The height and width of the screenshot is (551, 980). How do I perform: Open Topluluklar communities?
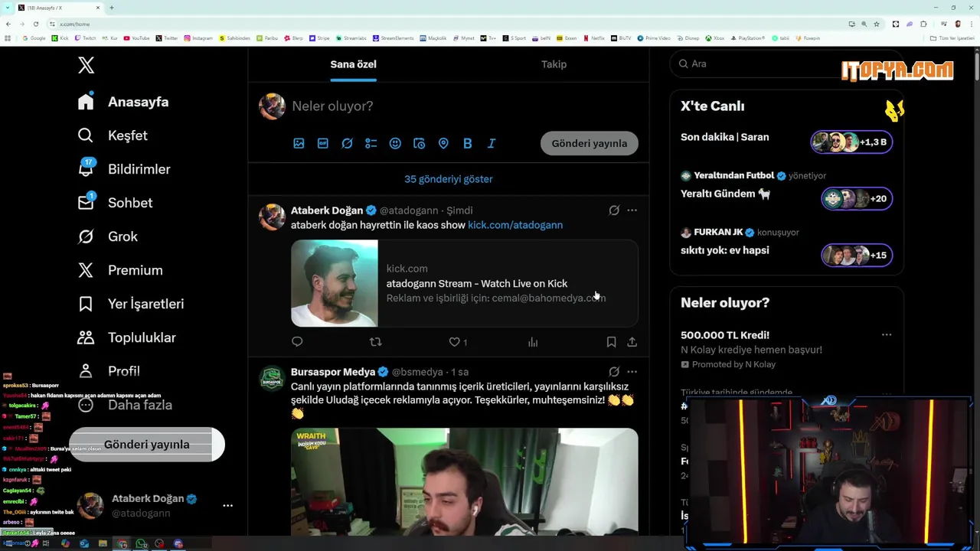pyautogui.click(x=126, y=337)
